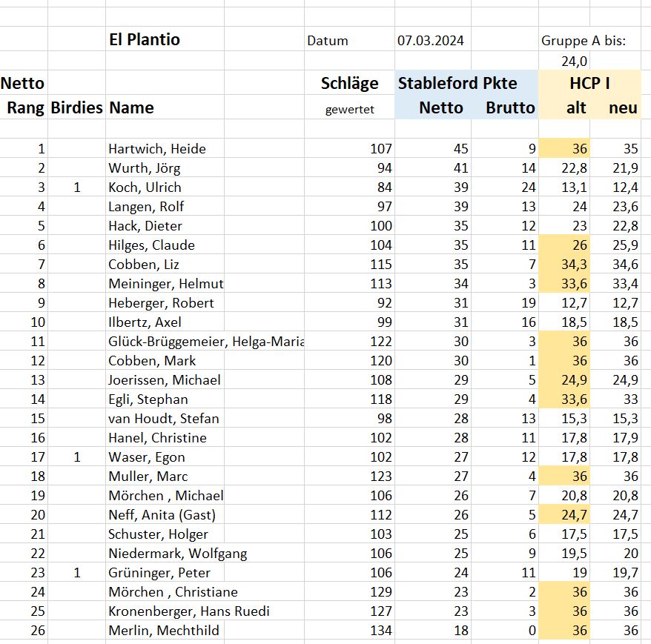The width and height of the screenshot is (651, 644).
Task: Select the Netto Rang header cell
Action: pos(24,95)
